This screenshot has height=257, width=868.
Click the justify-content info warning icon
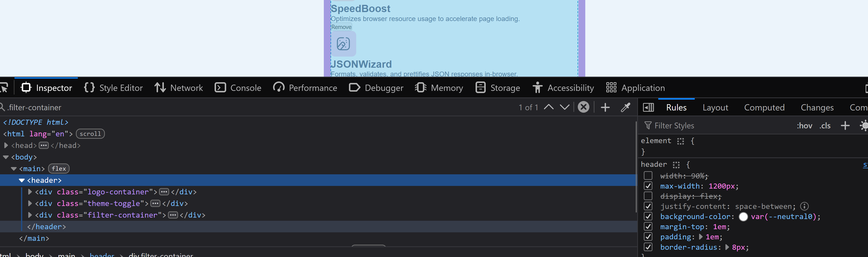[804, 206]
